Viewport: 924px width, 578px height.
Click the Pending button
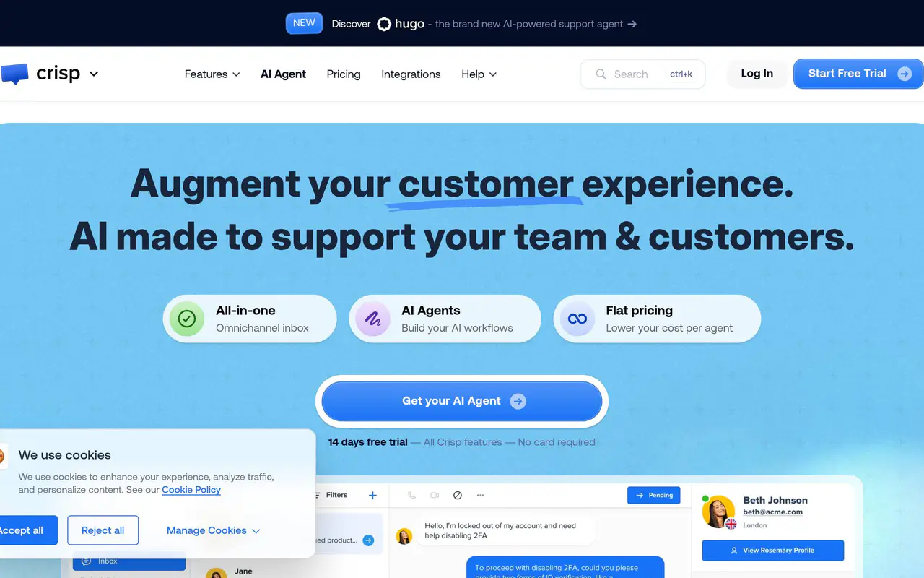click(654, 495)
